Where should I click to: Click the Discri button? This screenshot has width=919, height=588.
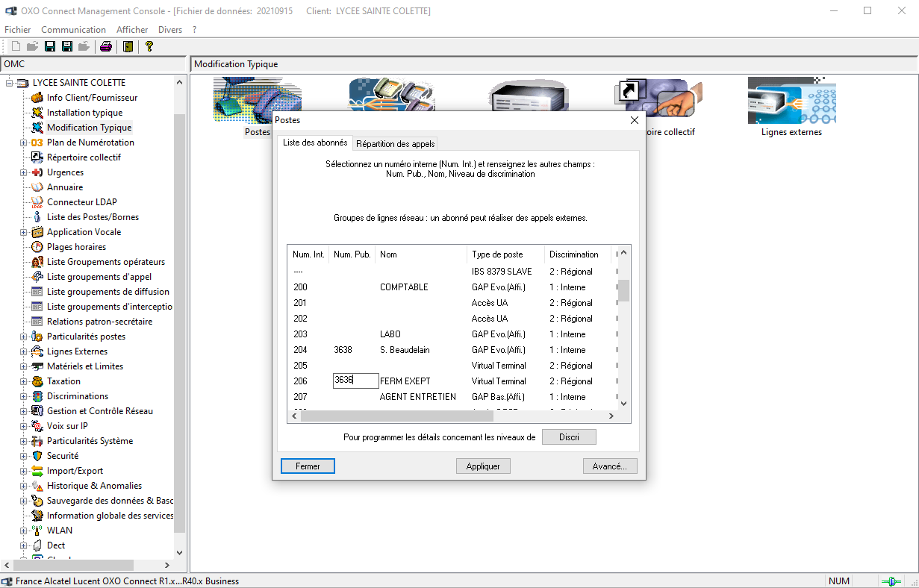click(x=569, y=437)
